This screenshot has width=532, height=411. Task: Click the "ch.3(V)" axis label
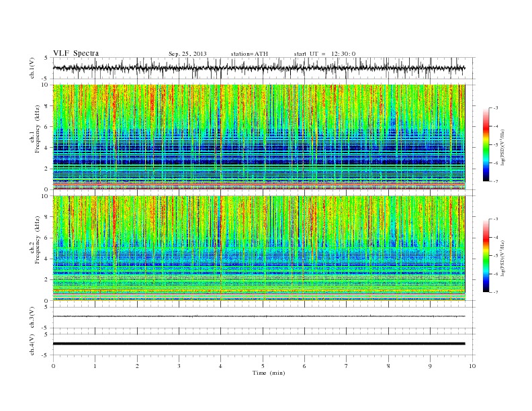tap(32, 318)
